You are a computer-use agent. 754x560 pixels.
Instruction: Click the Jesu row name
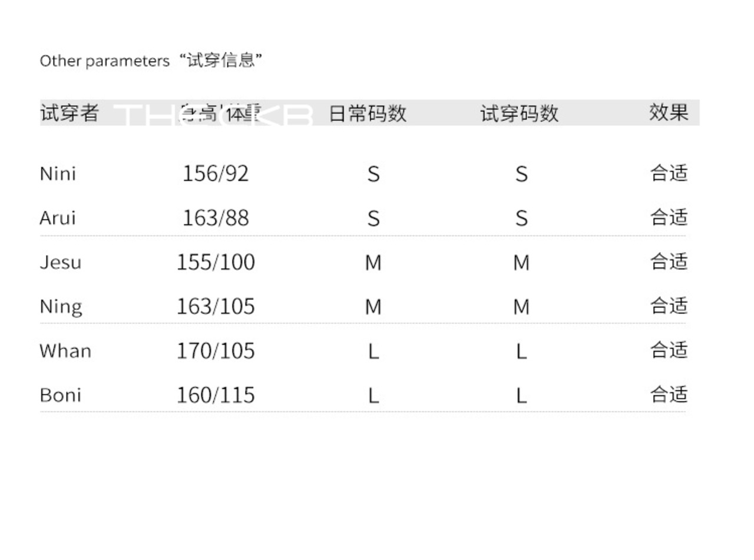[x=60, y=262]
